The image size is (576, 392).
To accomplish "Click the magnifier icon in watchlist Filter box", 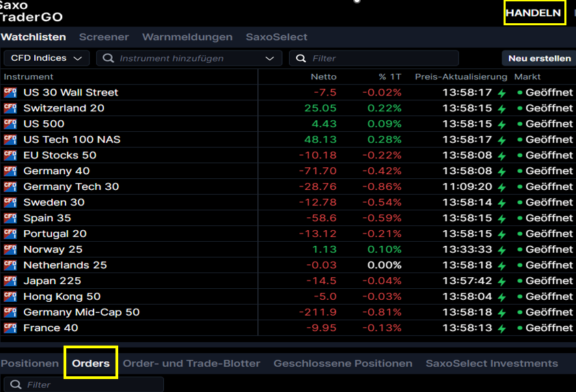I will (301, 58).
